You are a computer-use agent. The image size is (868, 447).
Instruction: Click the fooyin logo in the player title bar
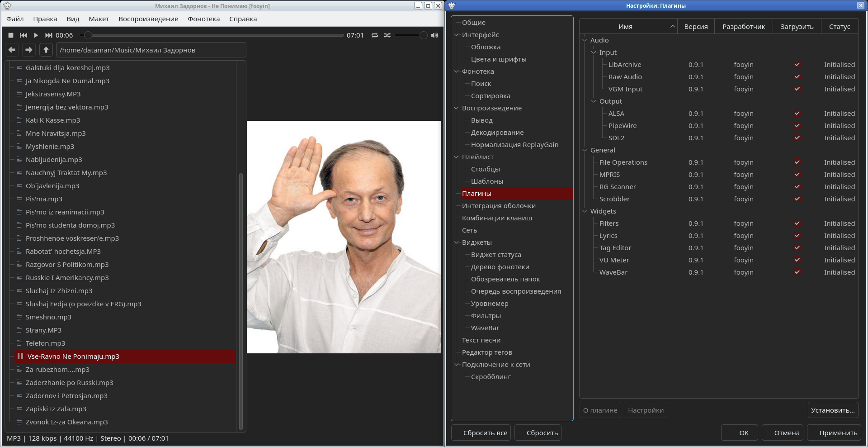pos(7,6)
